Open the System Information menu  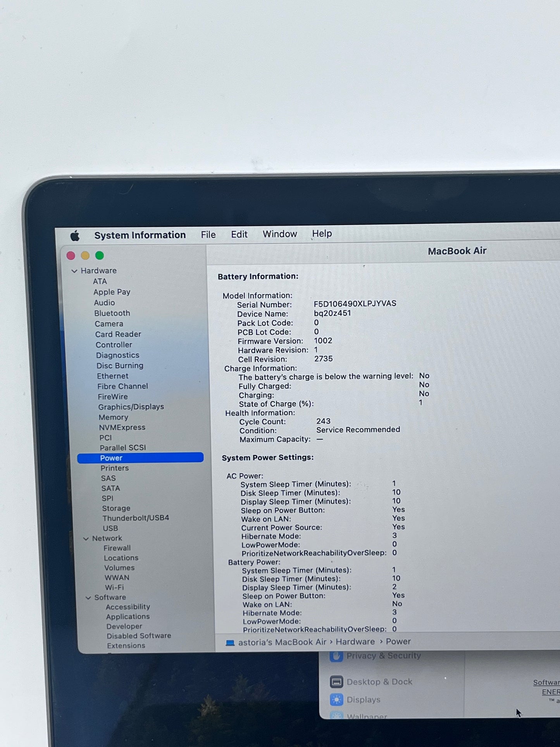click(x=140, y=235)
